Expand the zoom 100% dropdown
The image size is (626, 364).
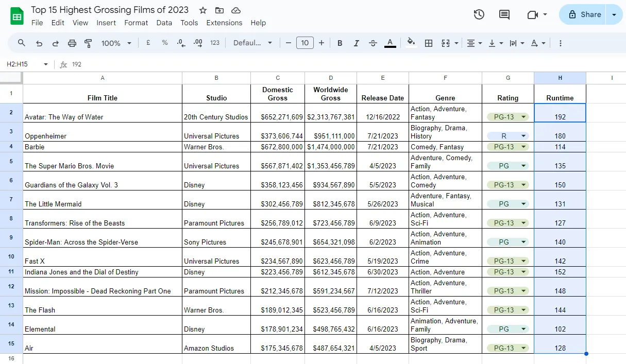point(116,43)
